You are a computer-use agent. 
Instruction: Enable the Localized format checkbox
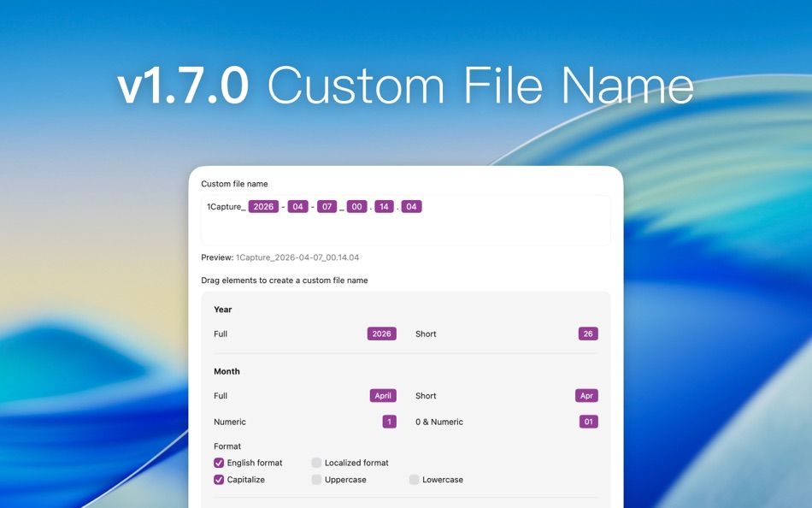point(317,463)
